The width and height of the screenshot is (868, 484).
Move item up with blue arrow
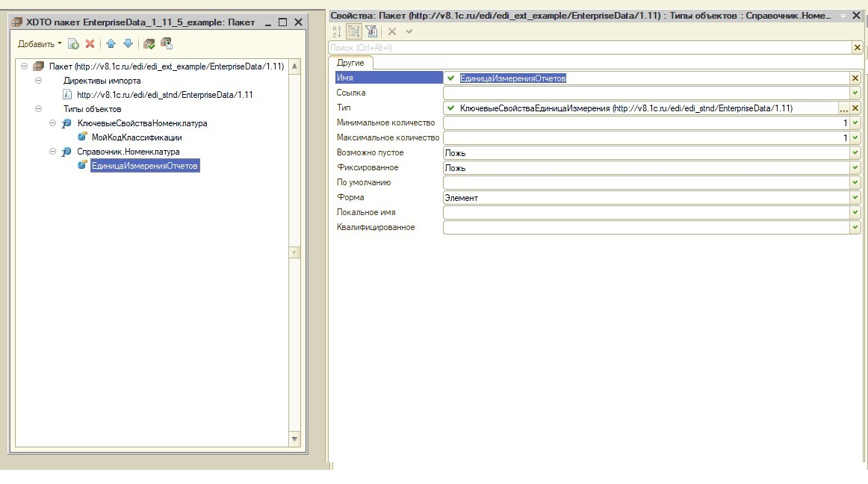[x=111, y=44]
